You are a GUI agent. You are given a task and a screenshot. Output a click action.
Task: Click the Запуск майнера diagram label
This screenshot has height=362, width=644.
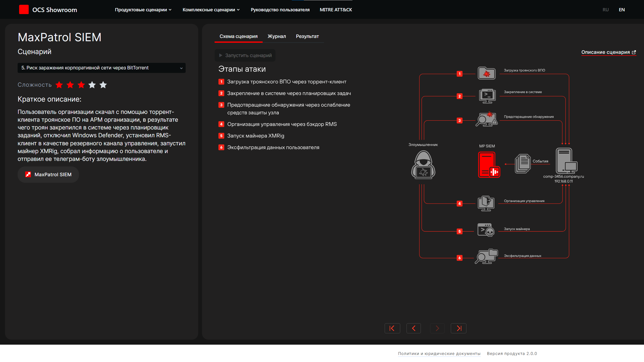pos(517,229)
